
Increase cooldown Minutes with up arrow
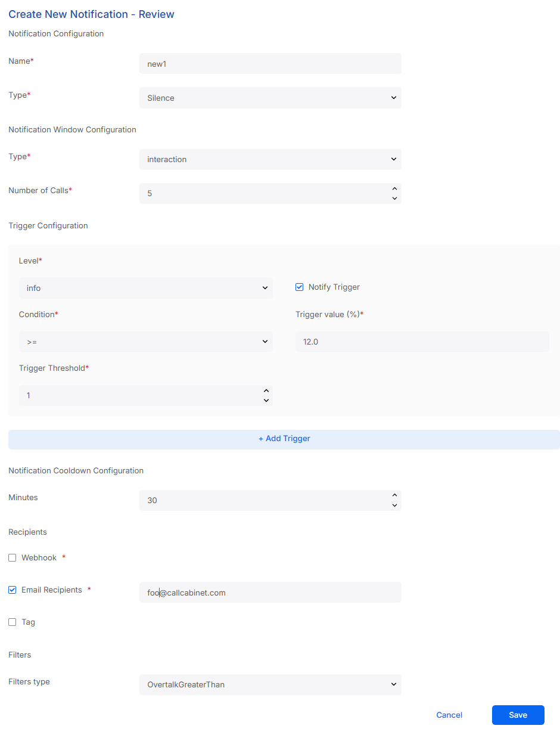coord(394,496)
